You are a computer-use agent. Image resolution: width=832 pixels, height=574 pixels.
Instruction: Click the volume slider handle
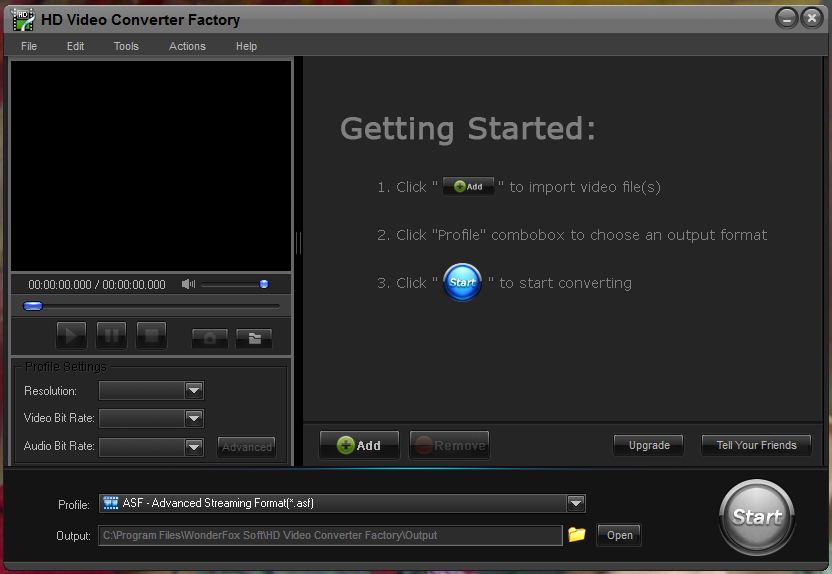click(x=264, y=285)
